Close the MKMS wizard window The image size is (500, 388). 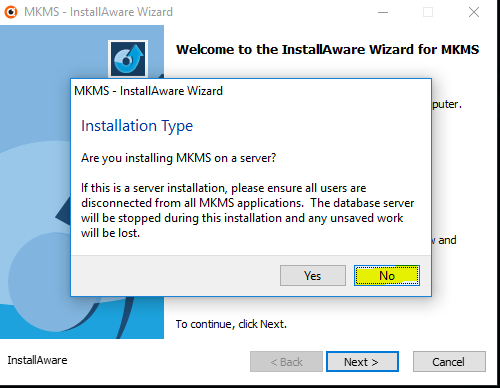474,12
